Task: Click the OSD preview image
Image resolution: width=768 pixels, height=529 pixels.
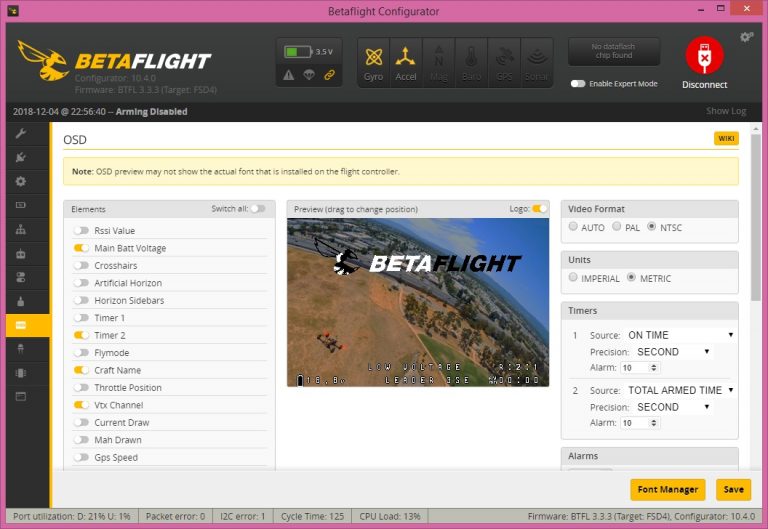Action: pyautogui.click(x=418, y=302)
